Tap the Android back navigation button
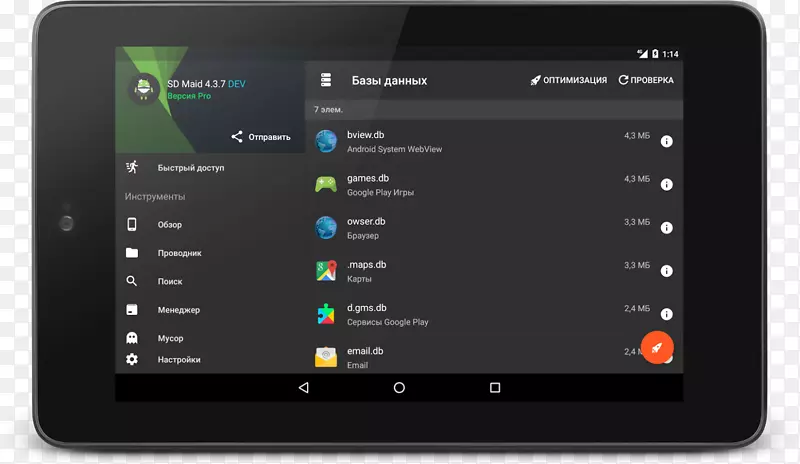Image resolution: width=800 pixels, height=464 pixels. 304,388
